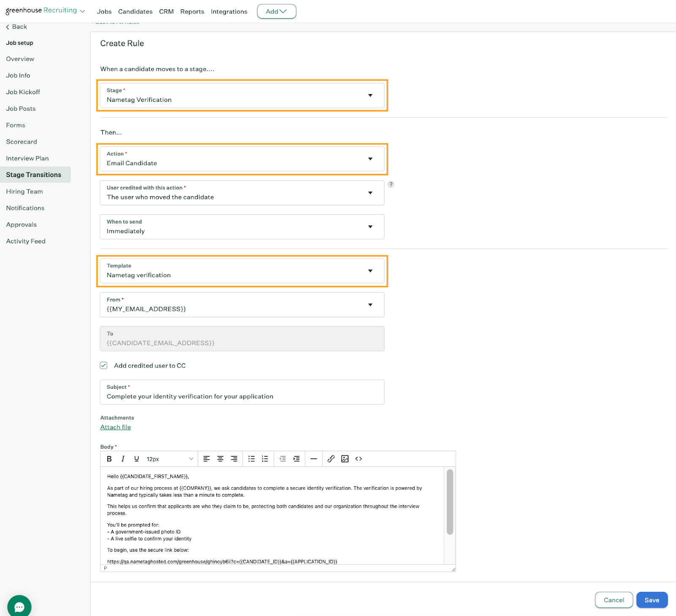Insert a horizontal line in body
Image resolution: width=676 pixels, height=616 pixels.
(313, 459)
